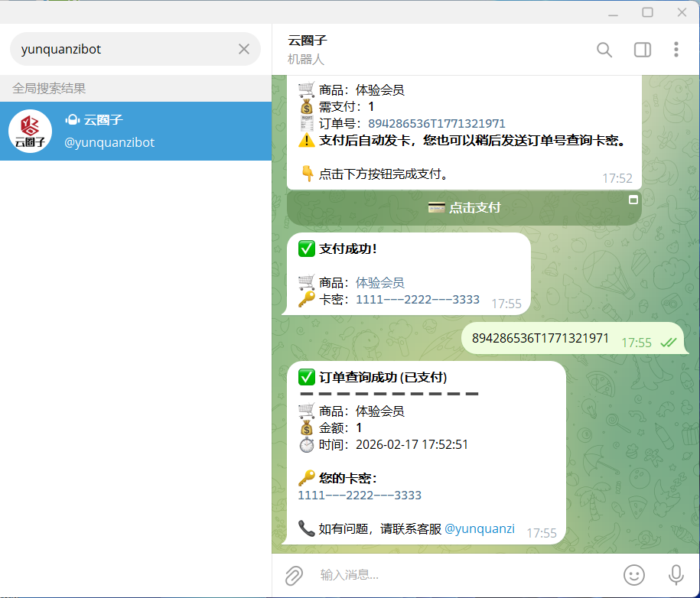
Task: Click the credit card icon inside 点击支付 button
Action: 438,207
